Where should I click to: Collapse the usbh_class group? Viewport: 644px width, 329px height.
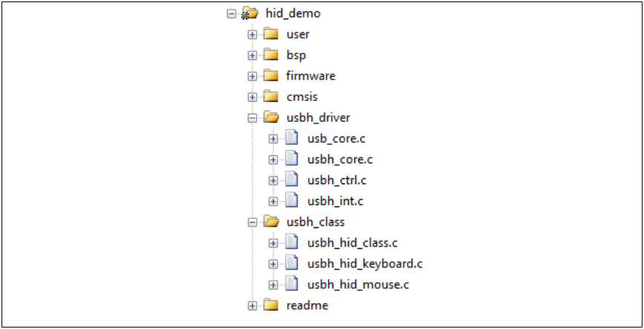pos(253,222)
